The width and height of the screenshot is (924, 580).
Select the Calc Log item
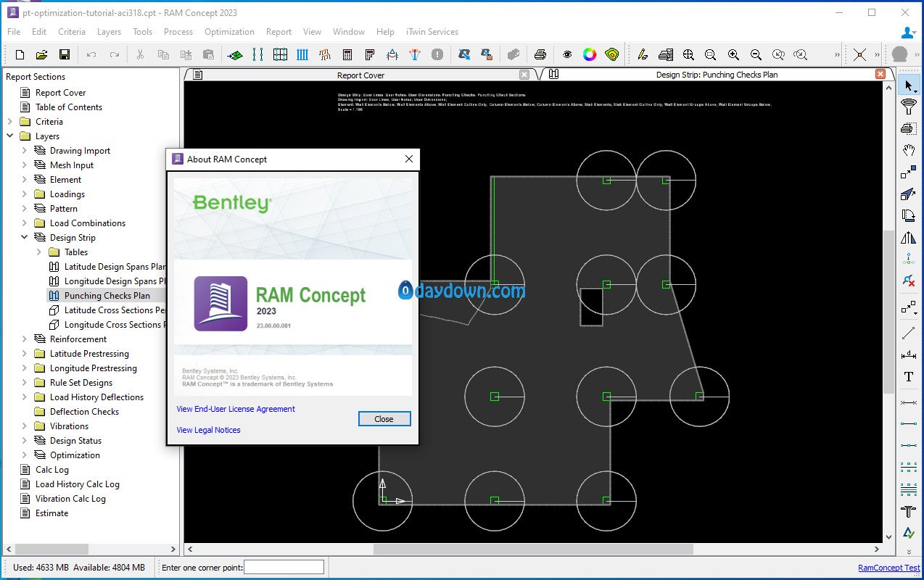point(52,470)
